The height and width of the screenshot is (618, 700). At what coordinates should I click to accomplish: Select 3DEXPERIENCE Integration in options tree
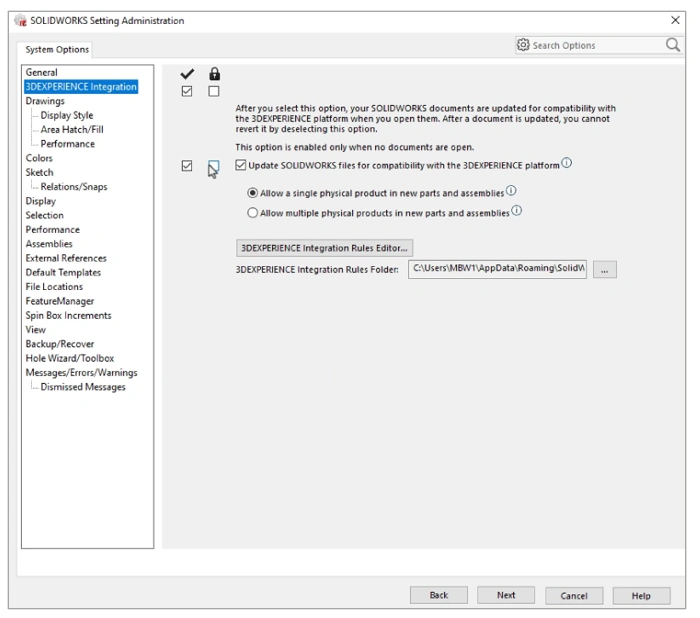(x=81, y=87)
